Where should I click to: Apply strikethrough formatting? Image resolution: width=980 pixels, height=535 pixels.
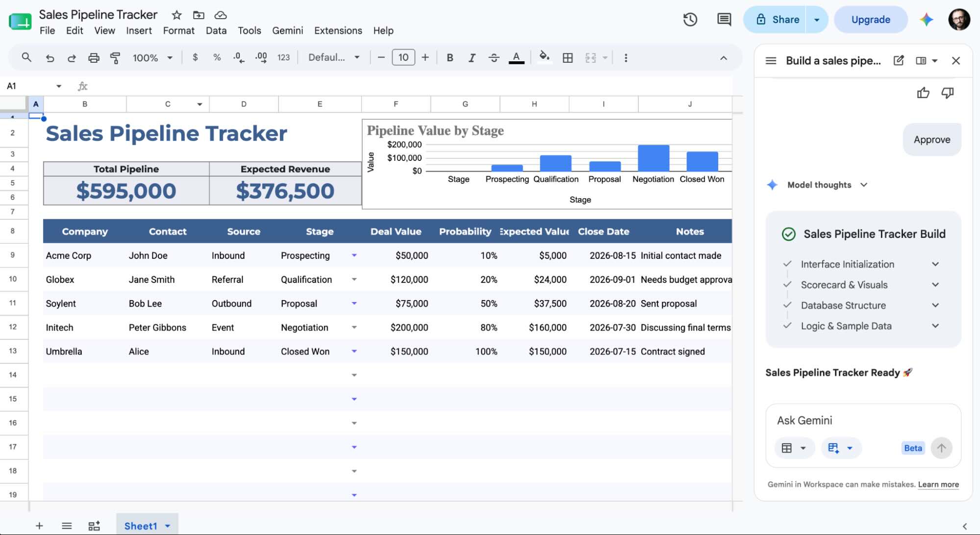pos(494,58)
